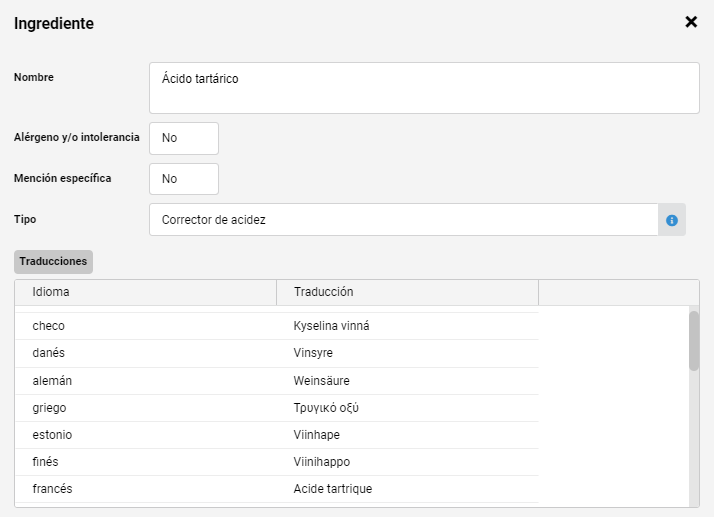Select the Acide tartrique translation cell
Viewport: 714px width, 517px height.
click(x=408, y=489)
